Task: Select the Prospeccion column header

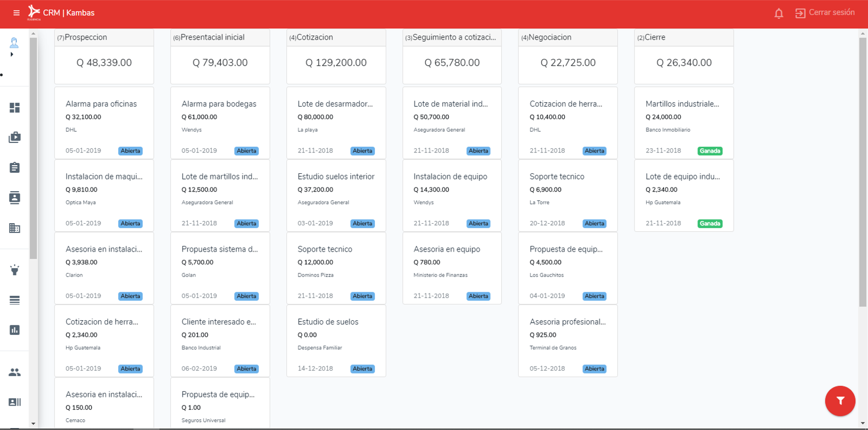Action: (x=104, y=38)
